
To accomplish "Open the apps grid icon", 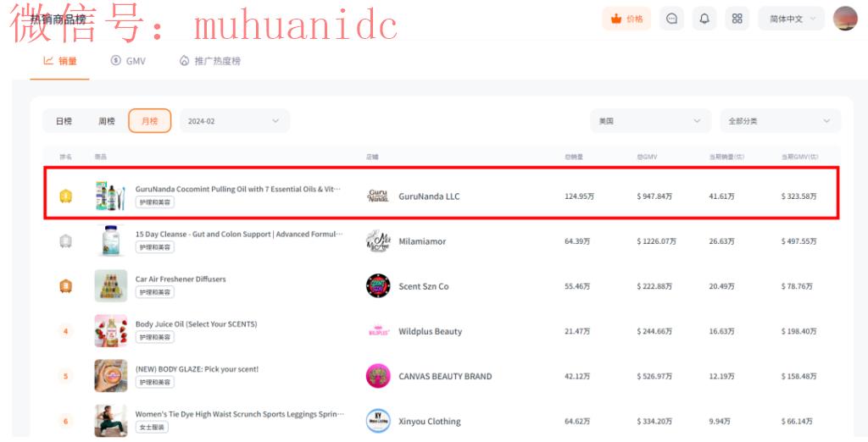I will [737, 19].
